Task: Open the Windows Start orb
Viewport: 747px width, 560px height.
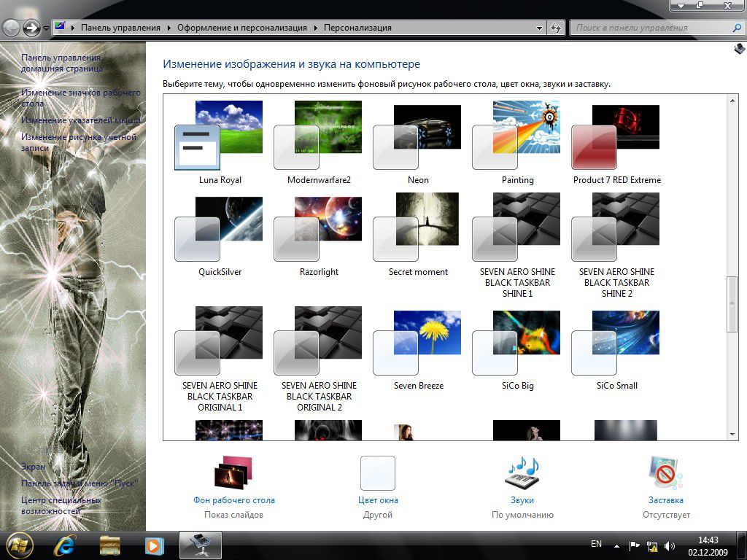Action: pyautogui.click(x=20, y=545)
